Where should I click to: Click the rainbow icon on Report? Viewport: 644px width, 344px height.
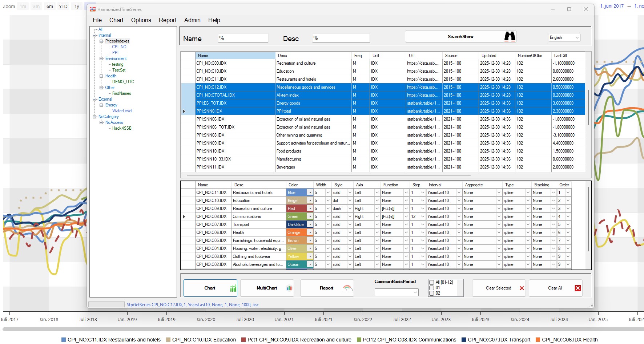(347, 288)
